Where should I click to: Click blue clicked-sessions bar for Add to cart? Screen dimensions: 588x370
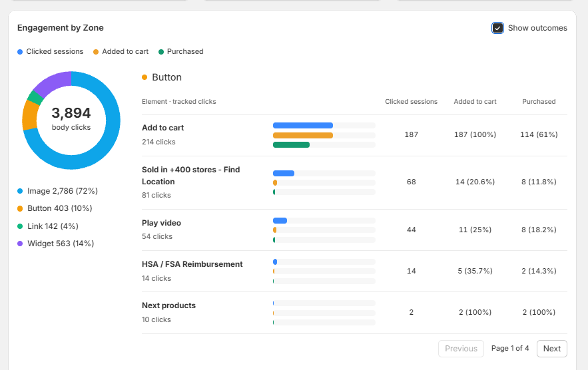tap(302, 126)
